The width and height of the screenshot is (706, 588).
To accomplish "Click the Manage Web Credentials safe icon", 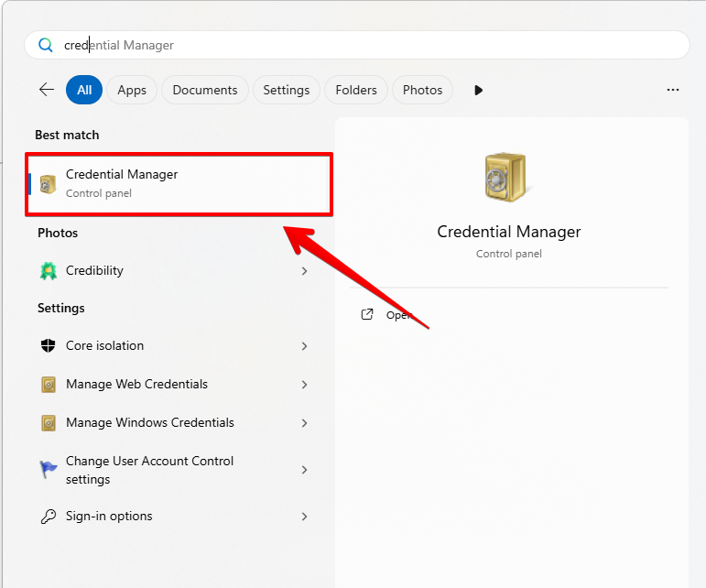I will pos(49,385).
